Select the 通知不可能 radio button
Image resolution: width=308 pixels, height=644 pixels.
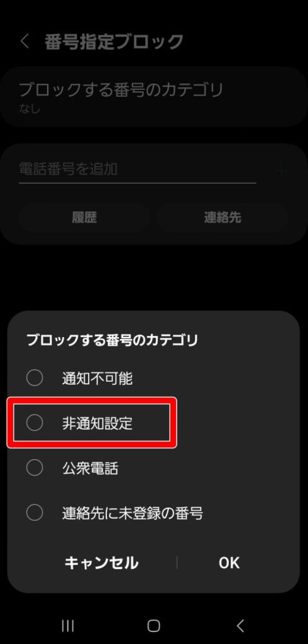coord(35,378)
